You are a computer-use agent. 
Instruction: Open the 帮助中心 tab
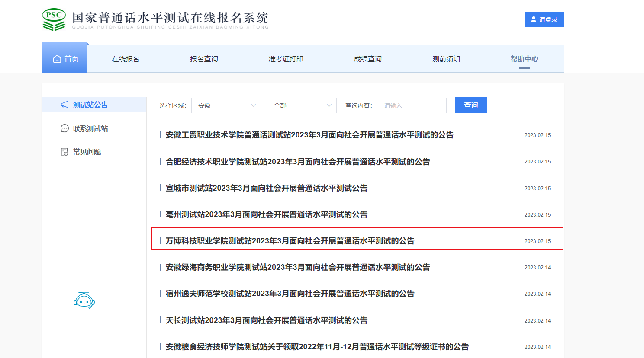[524, 59]
